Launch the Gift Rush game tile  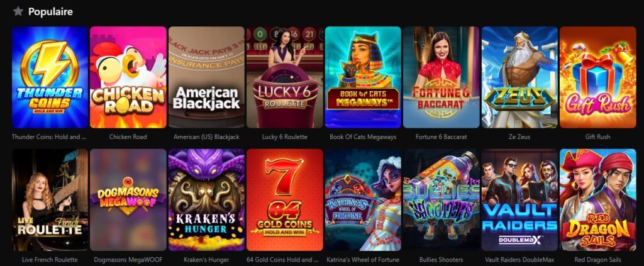[597, 77]
